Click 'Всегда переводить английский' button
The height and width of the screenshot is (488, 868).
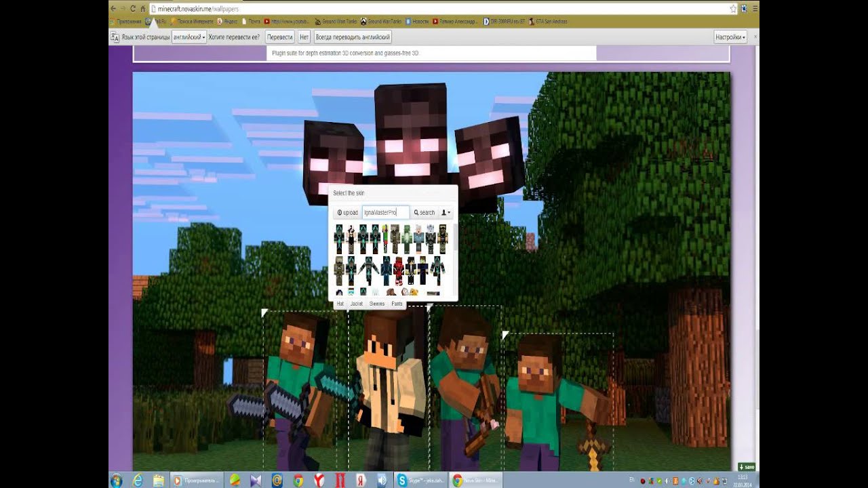pyautogui.click(x=353, y=37)
